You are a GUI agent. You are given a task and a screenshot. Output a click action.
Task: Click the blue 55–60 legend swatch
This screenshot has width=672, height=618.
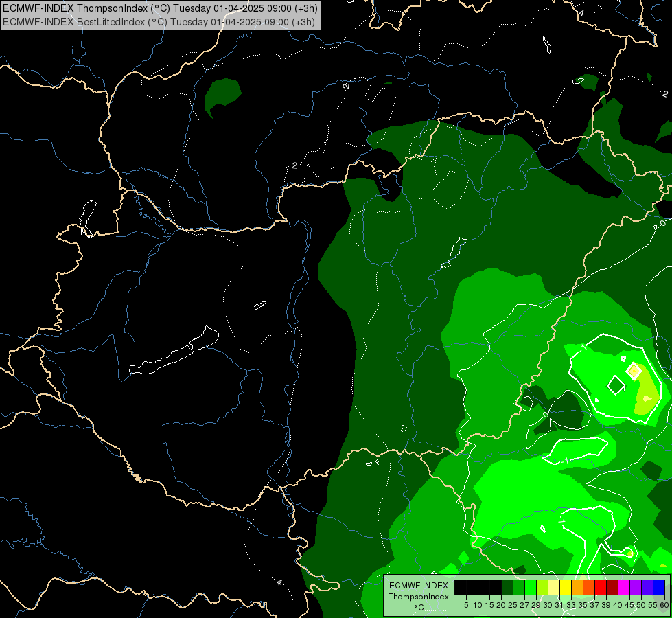(659, 587)
